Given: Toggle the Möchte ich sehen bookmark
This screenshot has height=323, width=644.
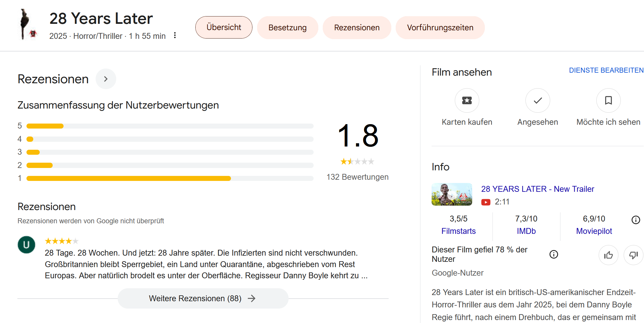Looking at the screenshot, I should pyautogui.click(x=608, y=101).
